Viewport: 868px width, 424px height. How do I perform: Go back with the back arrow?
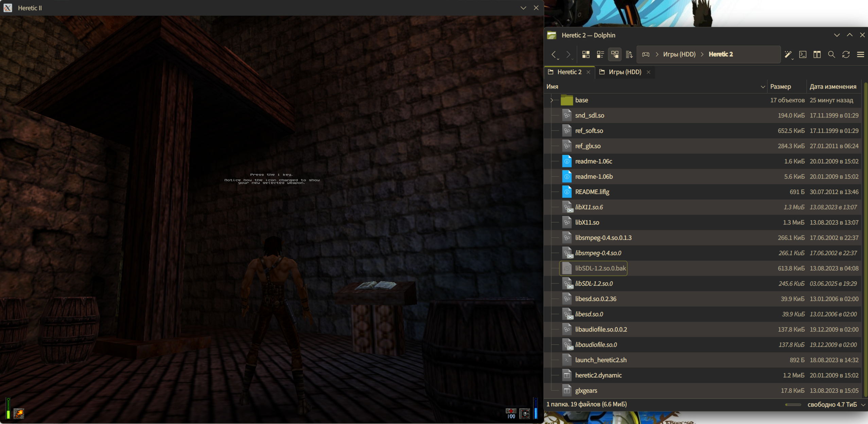click(x=554, y=54)
